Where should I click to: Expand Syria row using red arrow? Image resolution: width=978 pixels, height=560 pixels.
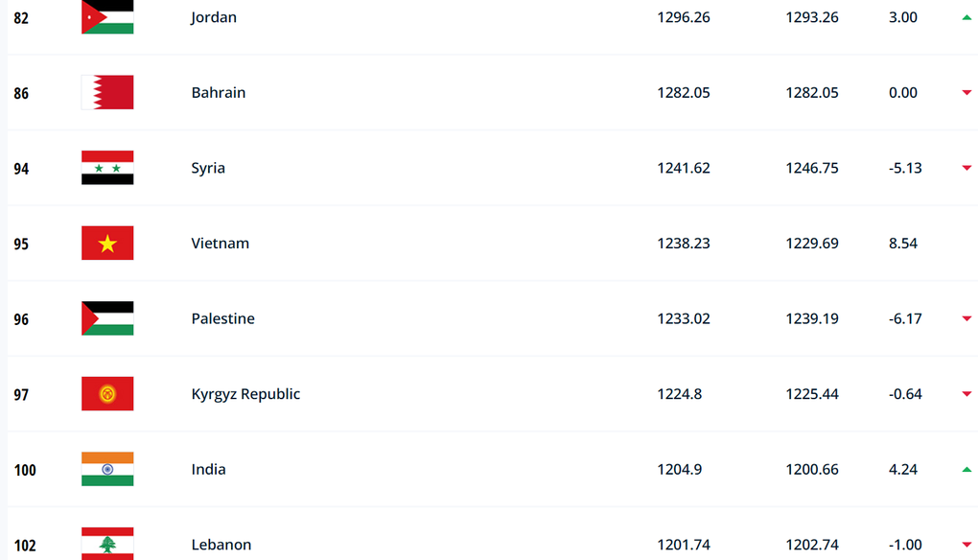966,168
